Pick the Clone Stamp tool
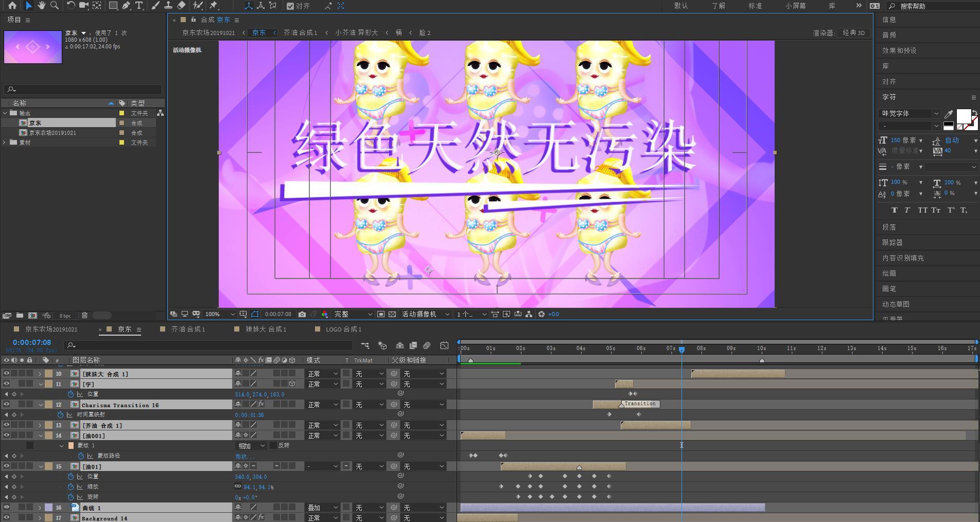Screen dimensions: 980x522 tap(168, 6)
